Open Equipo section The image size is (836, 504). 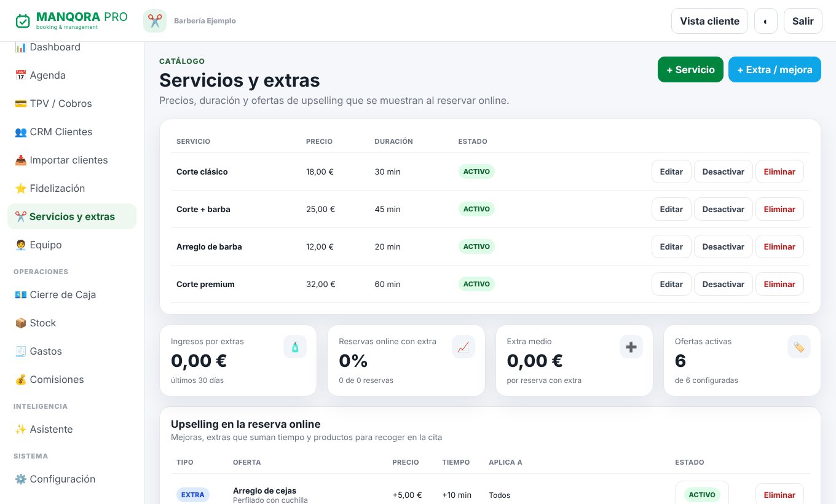72,245
